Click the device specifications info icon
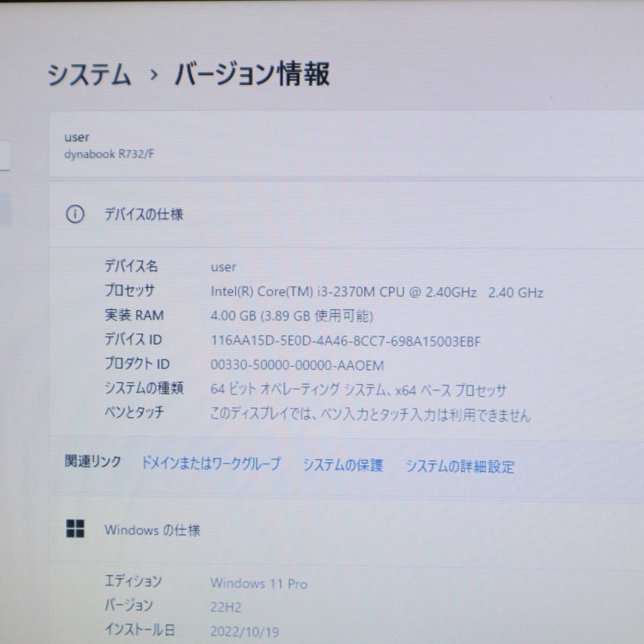This screenshot has width=644, height=644. point(75,215)
